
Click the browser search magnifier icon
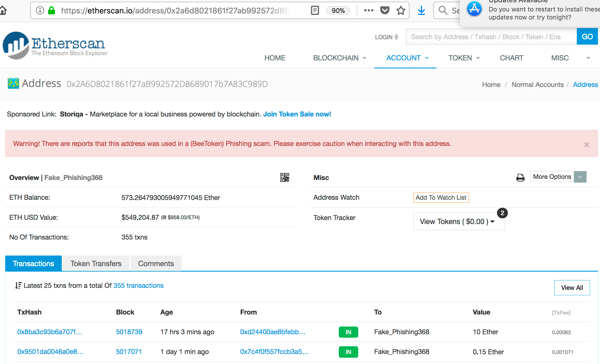pos(443,11)
